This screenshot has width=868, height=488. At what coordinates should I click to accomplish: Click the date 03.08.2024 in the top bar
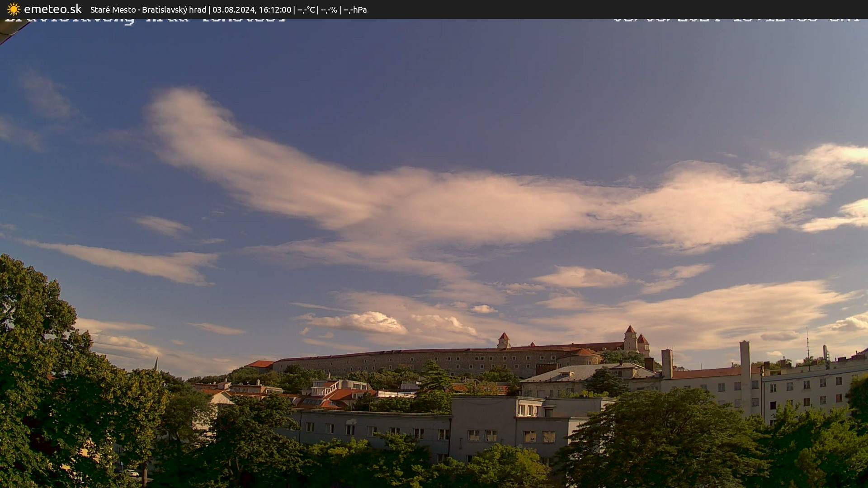(233, 9)
